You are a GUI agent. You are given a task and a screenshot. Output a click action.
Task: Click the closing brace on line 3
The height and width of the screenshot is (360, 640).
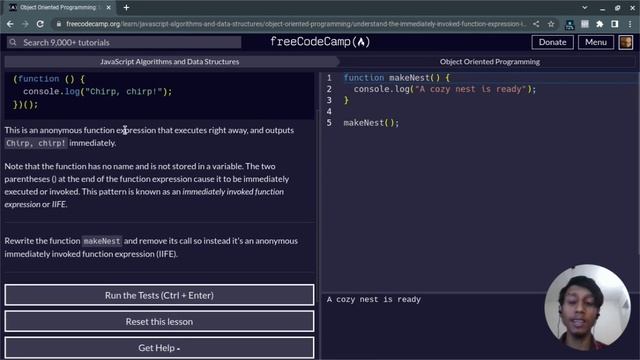point(347,100)
